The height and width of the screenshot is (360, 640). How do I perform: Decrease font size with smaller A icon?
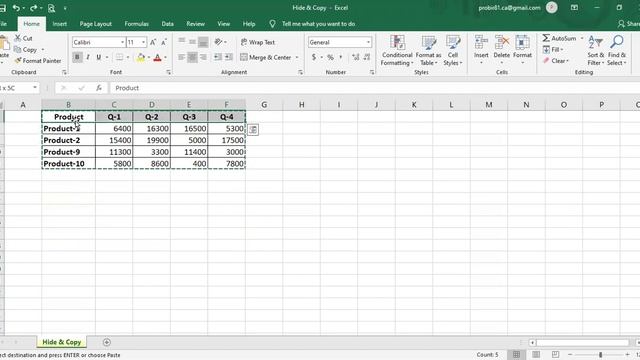tap(164, 42)
